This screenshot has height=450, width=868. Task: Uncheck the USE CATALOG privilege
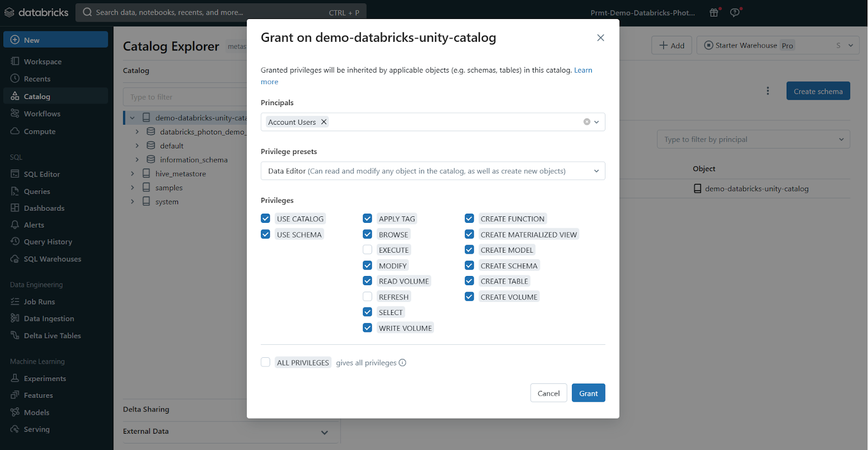265,218
